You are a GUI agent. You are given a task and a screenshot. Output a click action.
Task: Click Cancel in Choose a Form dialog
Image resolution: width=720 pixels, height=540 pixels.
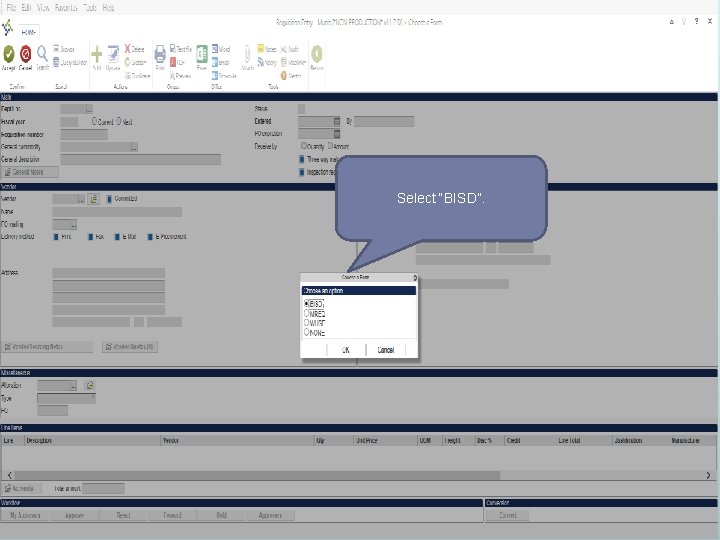pyautogui.click(x=386, y=350)
